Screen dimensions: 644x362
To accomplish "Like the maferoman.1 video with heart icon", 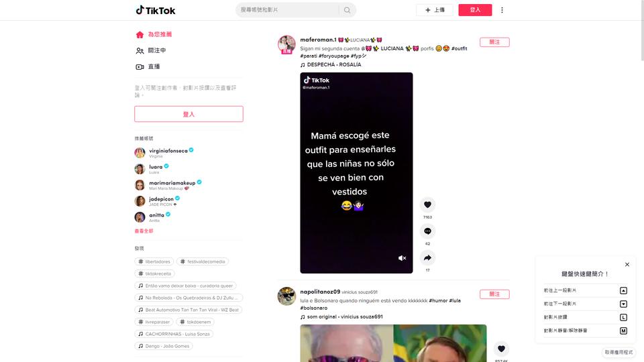I will pyautogui.click(x=427, y=204).
